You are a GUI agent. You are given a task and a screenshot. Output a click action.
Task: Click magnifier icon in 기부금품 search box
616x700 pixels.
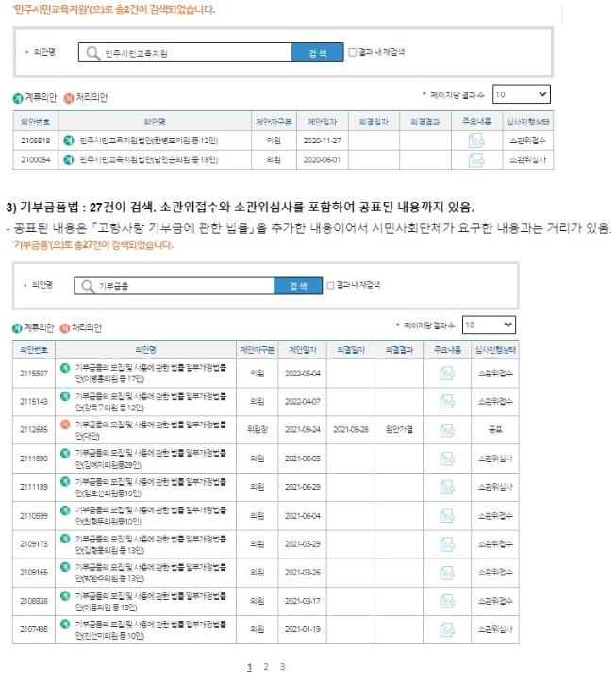pyautogui.click(x=88, y=286)
